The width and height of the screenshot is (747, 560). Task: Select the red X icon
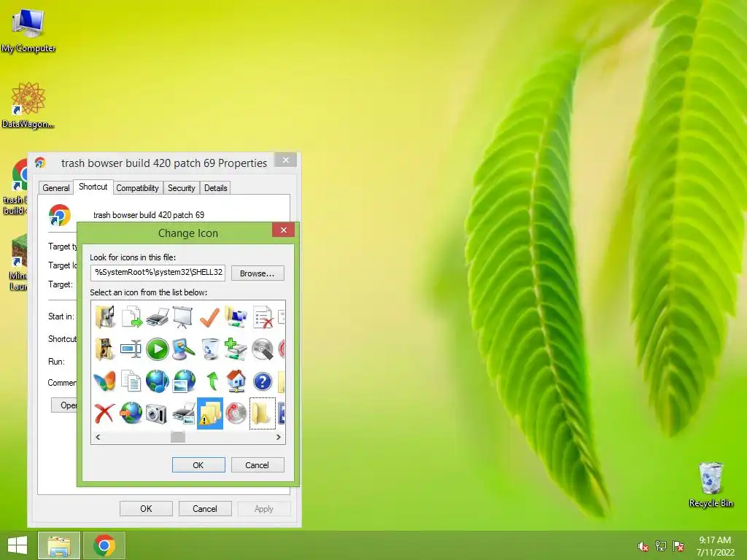coord(104,413)
